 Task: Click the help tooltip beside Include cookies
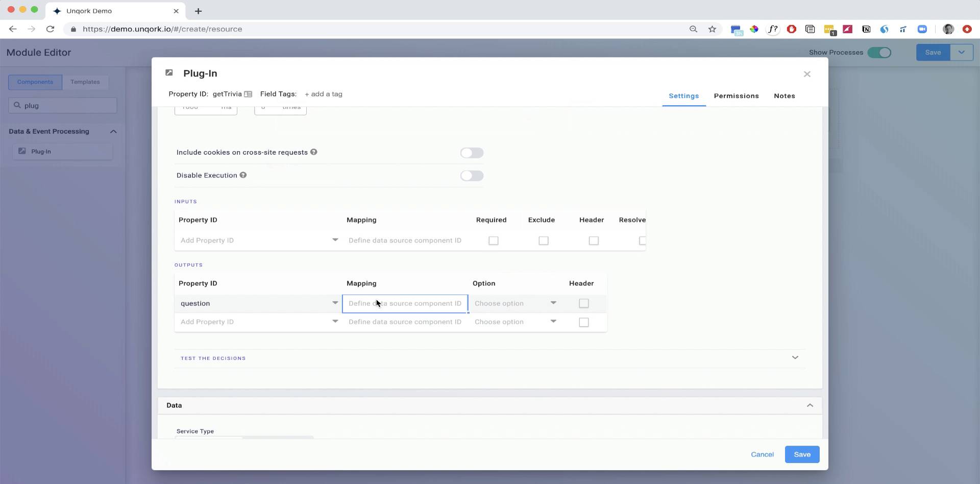coord(314,152)
